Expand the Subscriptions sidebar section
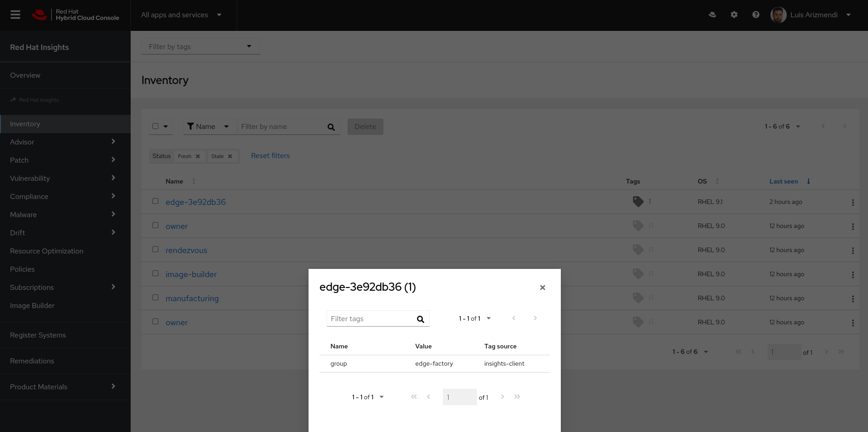This screenshot has width=868, height=432. [x=65, y=287]
